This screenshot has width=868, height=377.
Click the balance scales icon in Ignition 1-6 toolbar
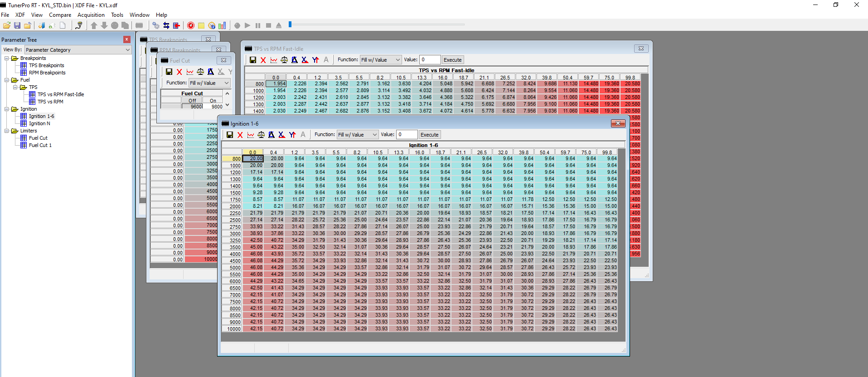(261, 135)
